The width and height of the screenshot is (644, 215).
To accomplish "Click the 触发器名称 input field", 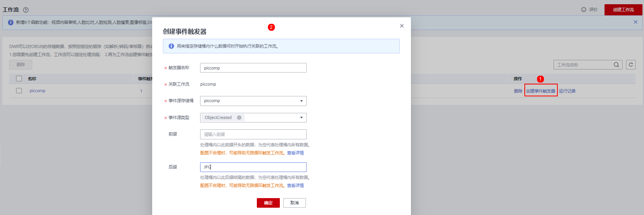I will tap(253, 68).
